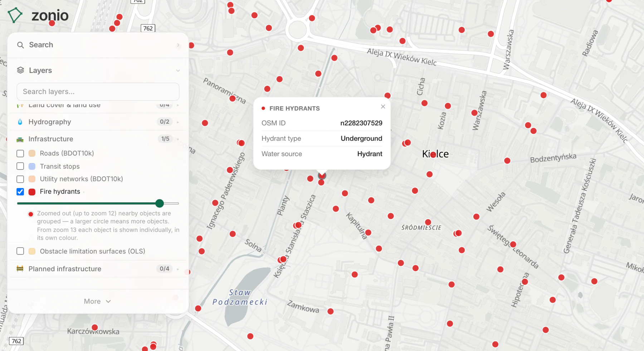The height and width of the screenshot is (351, 644).
Task: Collapse the Infrastructure layer group
Action: tap(98, 139)
